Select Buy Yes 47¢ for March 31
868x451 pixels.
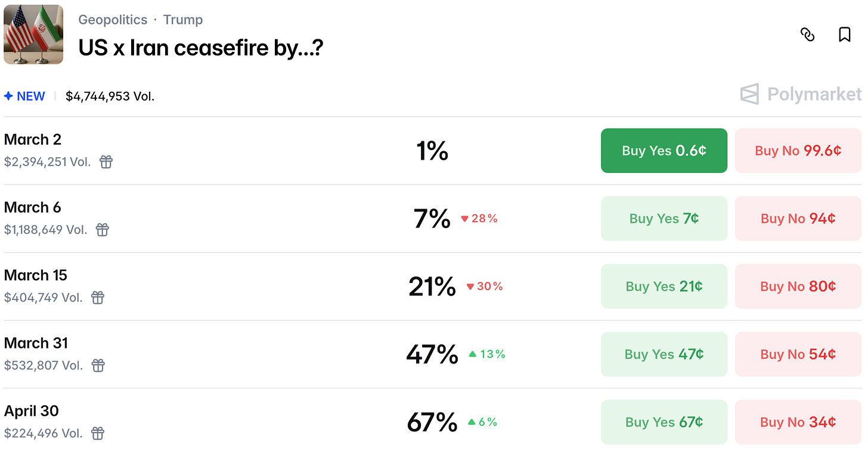pos(664,354)
